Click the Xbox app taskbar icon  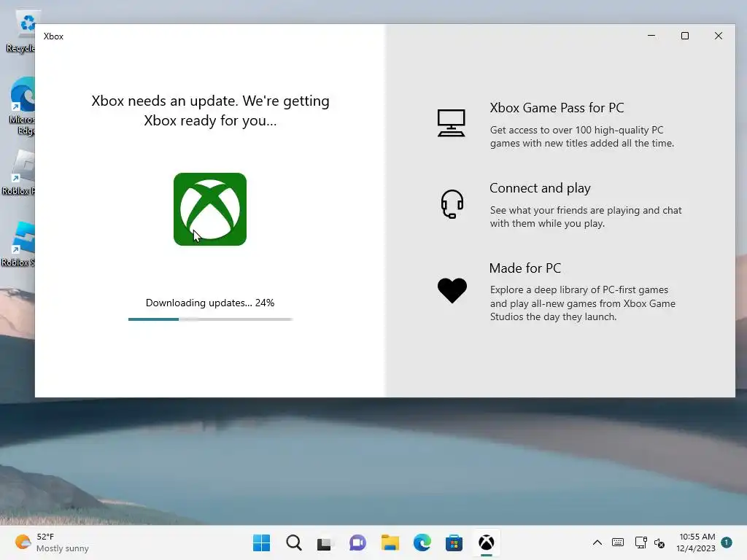pyautogui.click(x=486, y=542)
